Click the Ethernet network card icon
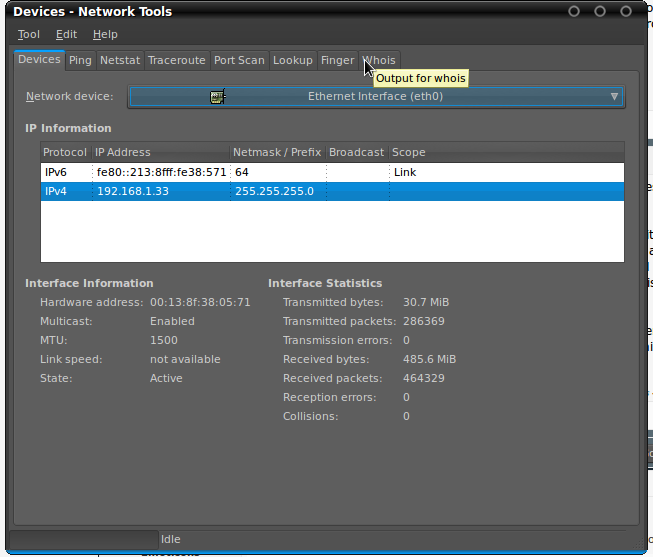Viewport: 653px width, 557px height. (217, 97)
